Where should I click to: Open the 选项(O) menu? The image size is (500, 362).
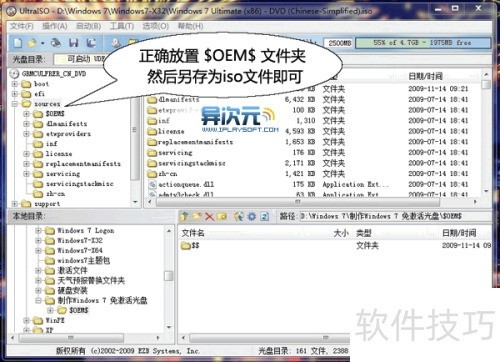156,26
